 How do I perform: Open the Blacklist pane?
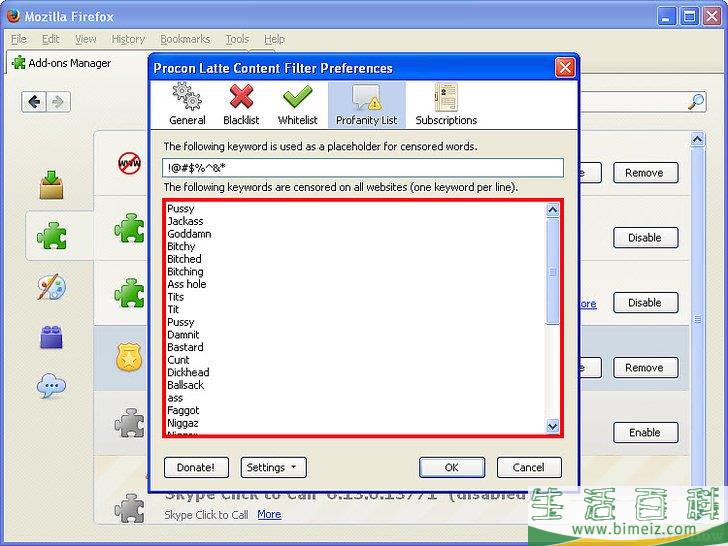241,105
